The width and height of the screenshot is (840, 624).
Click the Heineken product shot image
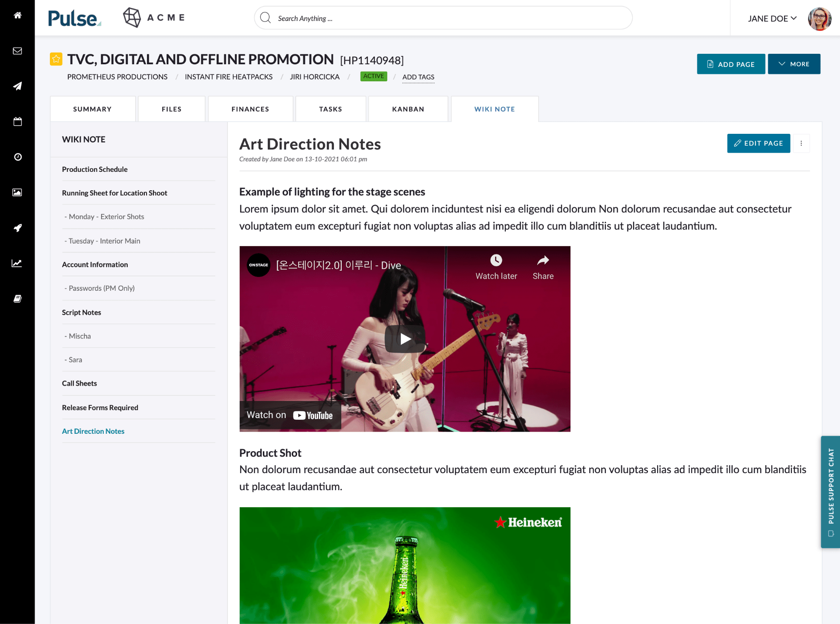tap(405, 565)
